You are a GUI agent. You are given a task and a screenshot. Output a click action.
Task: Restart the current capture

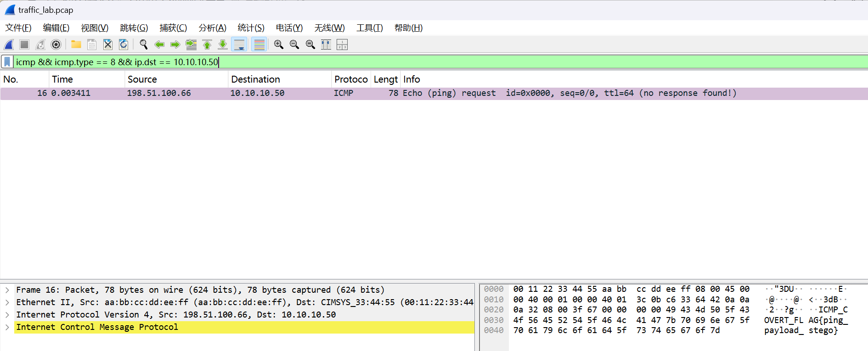pyautogui.click(x=40, y=45)
